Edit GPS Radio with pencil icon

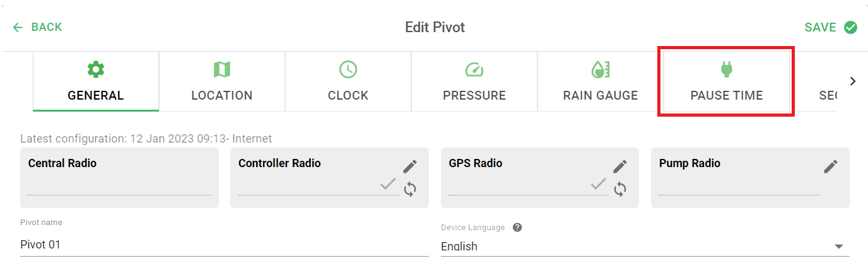[620, 166]
